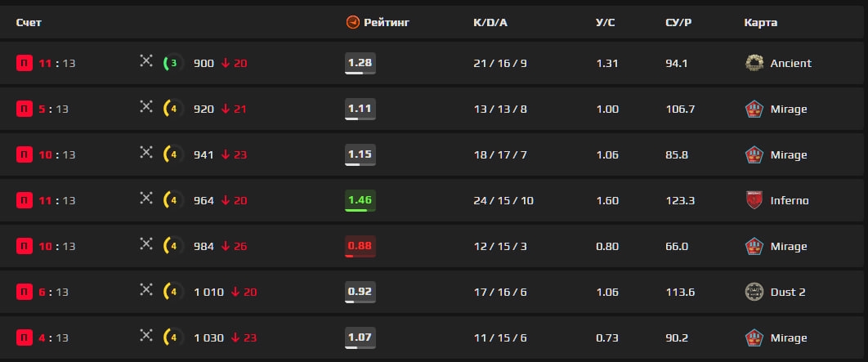Image resolution: width=868 pixels, height=362 pixels.
Task: Click the Ancient map icon
Action: click(754, 63)
